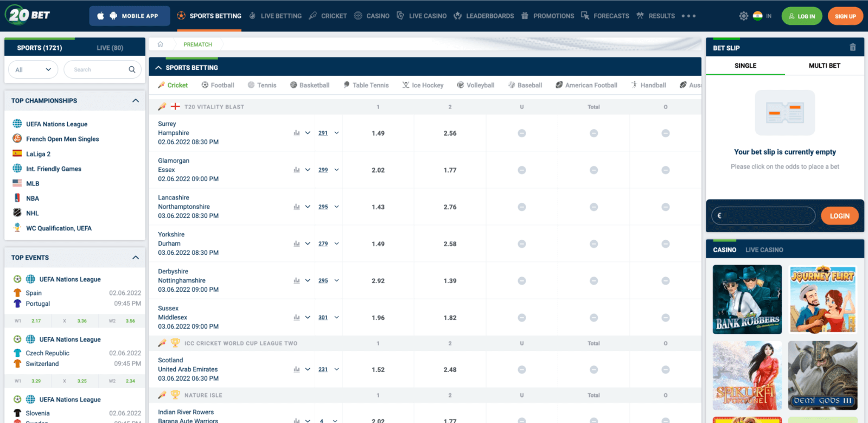Click the MLB flag icon

(x=17, y=183)
